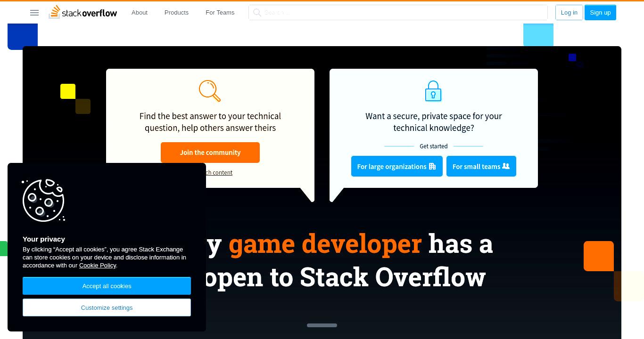The image size is (644, 339).
Task: Click 'Want a secure, private space' text
Action: (434, 122)
